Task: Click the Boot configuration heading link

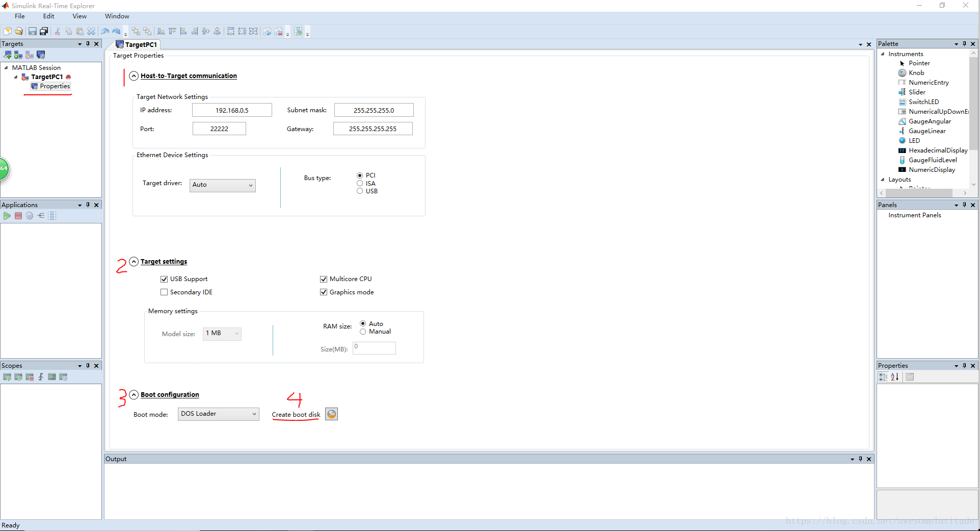Action: [x=170, y=395]
